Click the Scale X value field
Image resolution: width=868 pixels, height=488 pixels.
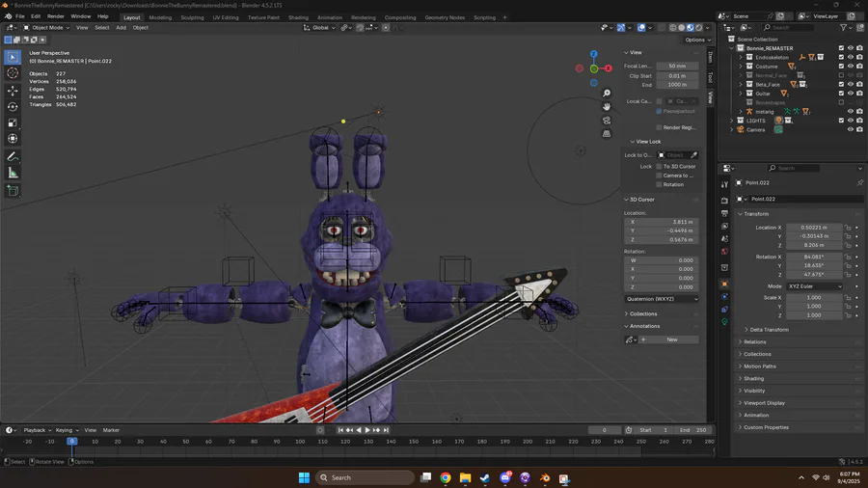click(x=814, y=298)
